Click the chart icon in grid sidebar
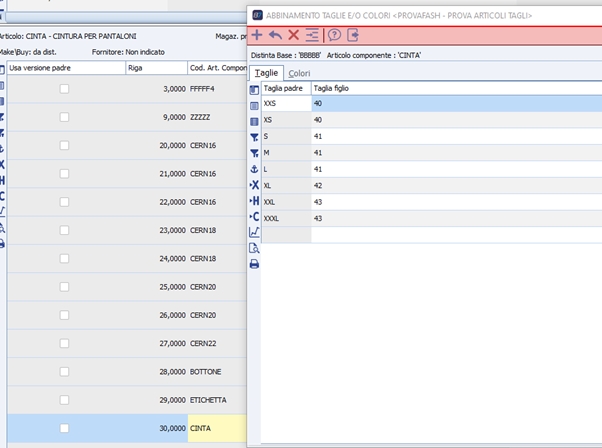The width and height of the screenshot is (602, 448). 254,232
